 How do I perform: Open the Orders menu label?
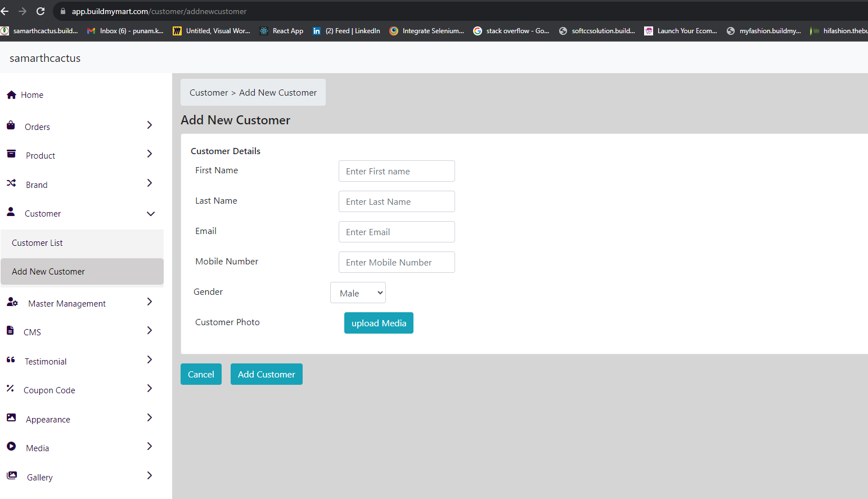point(37,127)
